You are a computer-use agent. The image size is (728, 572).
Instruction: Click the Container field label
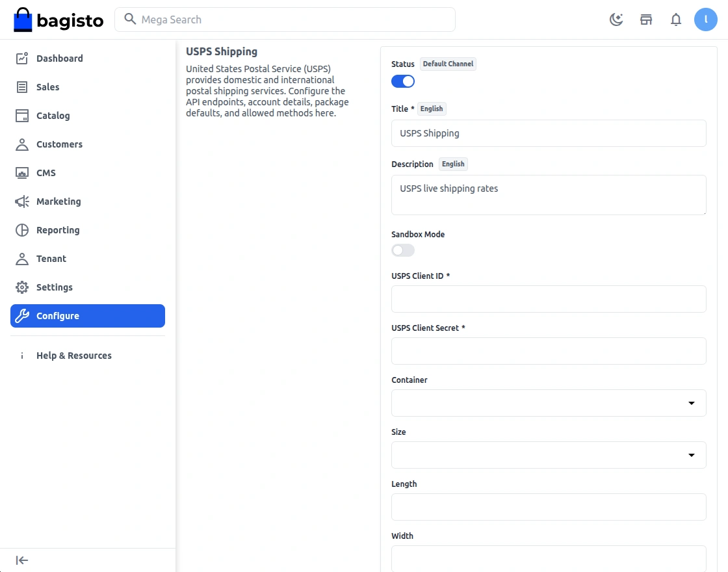409,380
